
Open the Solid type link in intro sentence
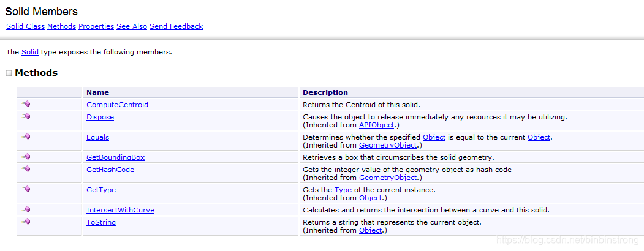click(x=30, y=52)
